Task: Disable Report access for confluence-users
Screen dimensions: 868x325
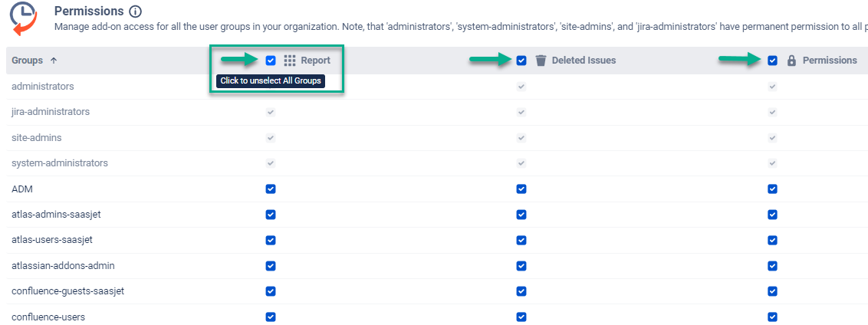Action: (271, 317)
